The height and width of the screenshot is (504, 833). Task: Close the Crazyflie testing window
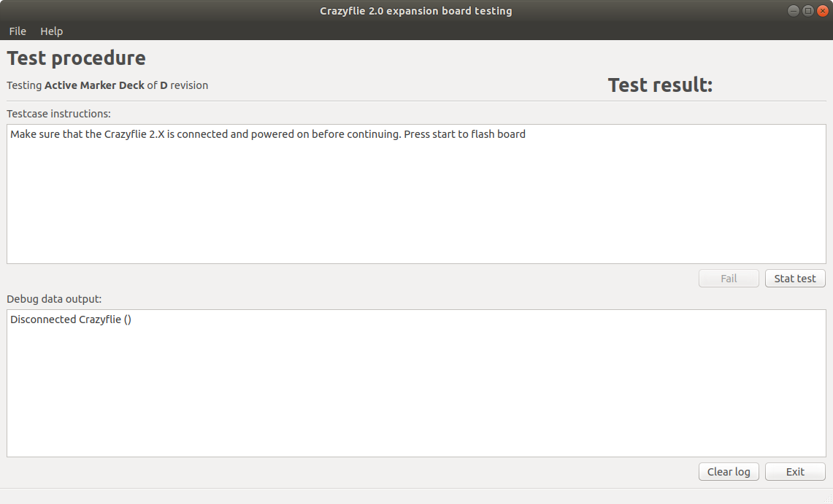click(x=821, y=11)
